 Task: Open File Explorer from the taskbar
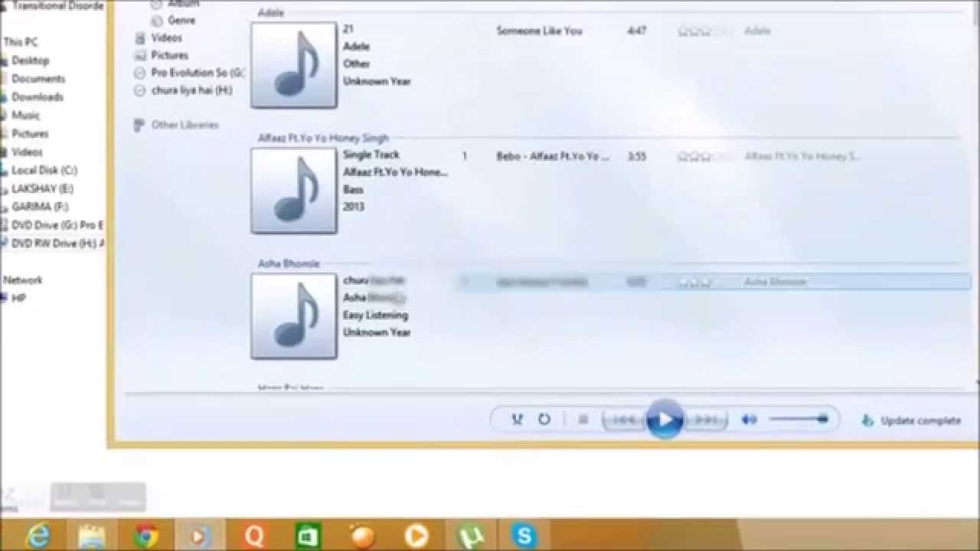pyautogui.click(x=92, y=536)
